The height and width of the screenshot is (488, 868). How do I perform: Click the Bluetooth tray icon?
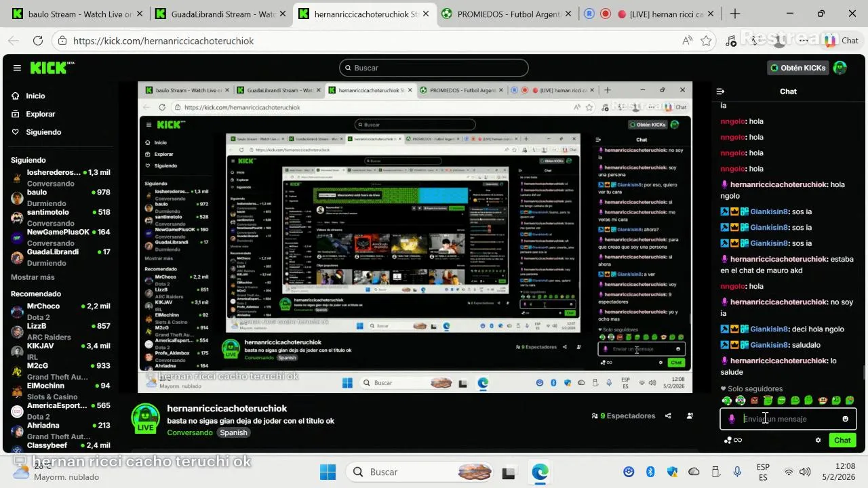coord(650,472)
